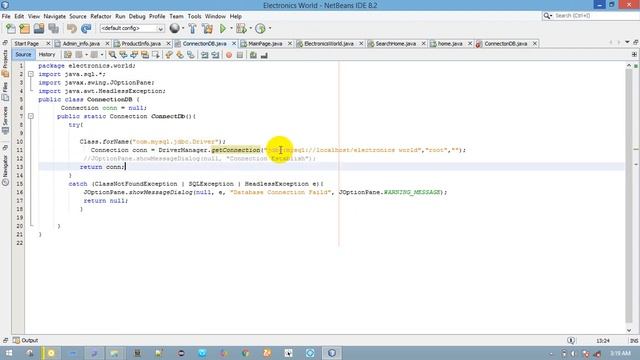
Task: Open the Services side panel
Action: pyautogui.click(x=5, y=120)
